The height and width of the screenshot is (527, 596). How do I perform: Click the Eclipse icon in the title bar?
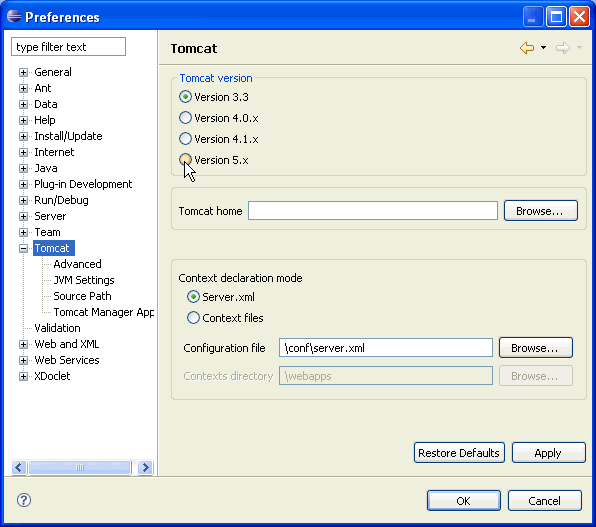[14, 16]
